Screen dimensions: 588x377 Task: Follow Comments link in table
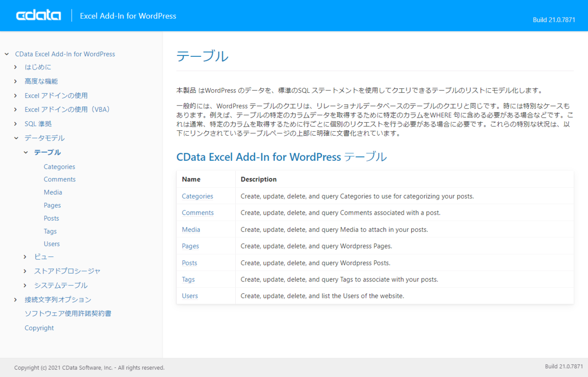click(x=198, y=213)
